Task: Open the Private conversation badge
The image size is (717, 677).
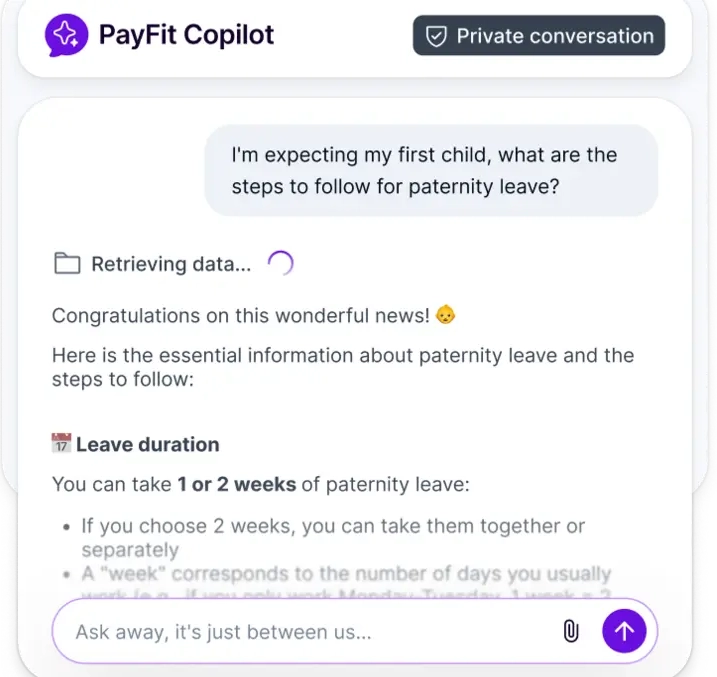Action: coord(539,37)
